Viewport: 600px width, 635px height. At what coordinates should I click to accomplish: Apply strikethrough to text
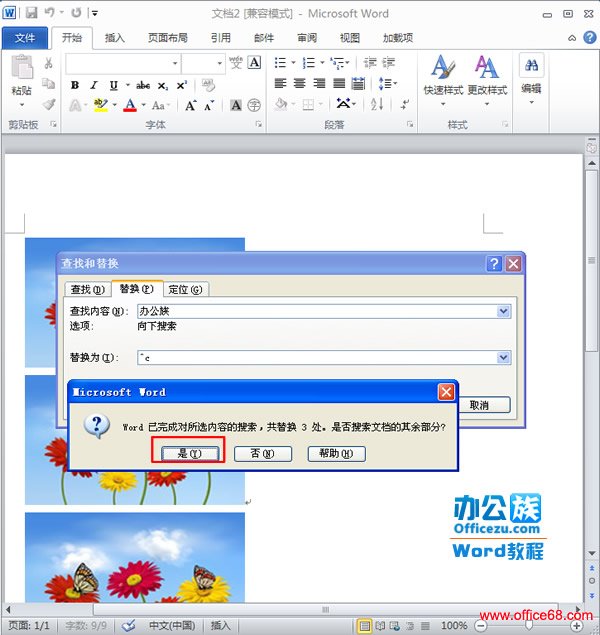coord(143,85)
